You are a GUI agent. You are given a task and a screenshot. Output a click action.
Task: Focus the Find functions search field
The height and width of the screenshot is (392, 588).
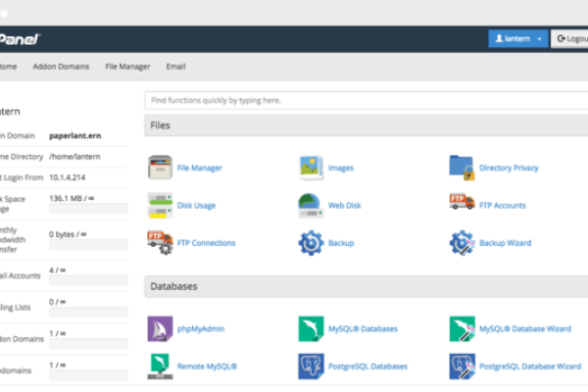(363, 100)
